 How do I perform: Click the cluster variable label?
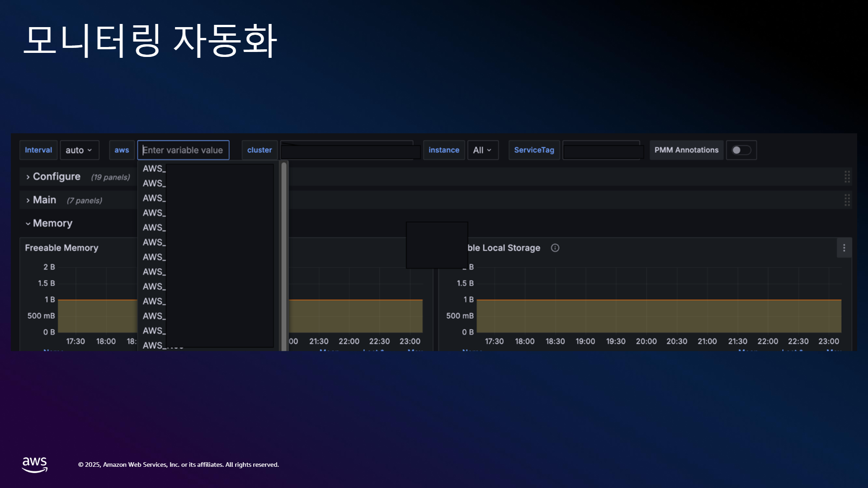pos(259,150)
